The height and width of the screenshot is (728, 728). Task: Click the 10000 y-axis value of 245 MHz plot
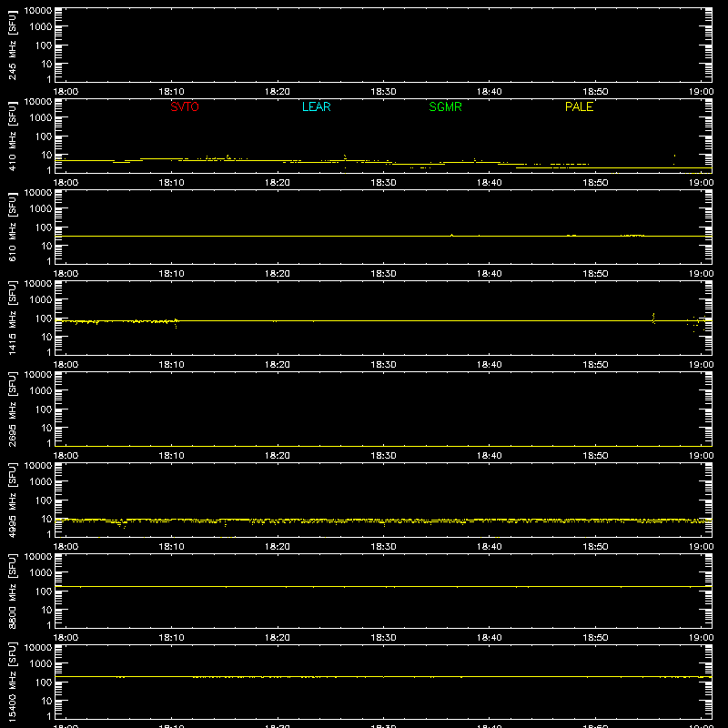(38, 11)
